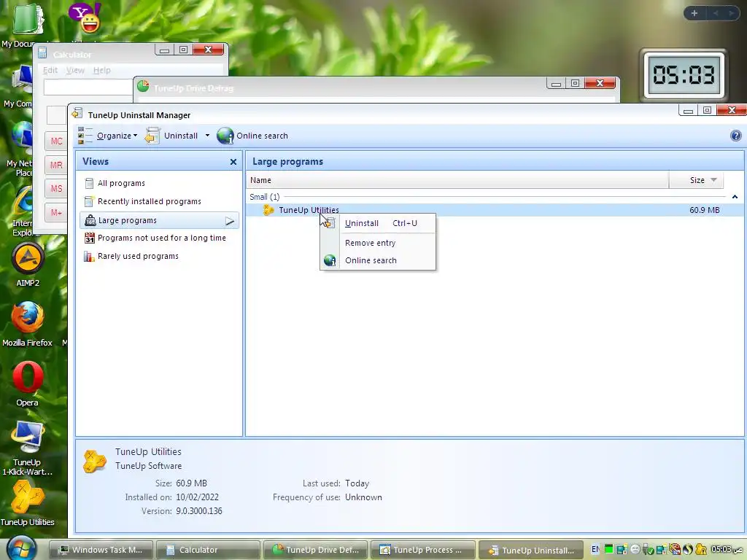Click the MR button in Calculator
Image resolution: width=747 pixels, height=560 pixels.
tap(56, 166)
